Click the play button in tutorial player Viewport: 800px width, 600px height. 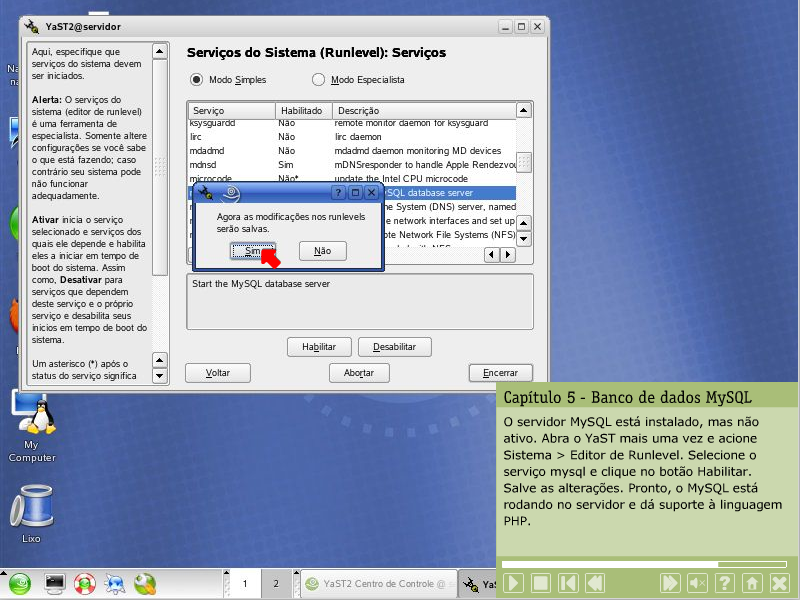(512, 583)
